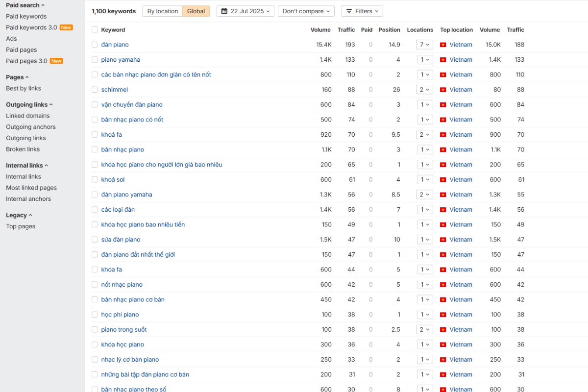Select the checkbox for schimmel keyword

(x=95, y=90)
